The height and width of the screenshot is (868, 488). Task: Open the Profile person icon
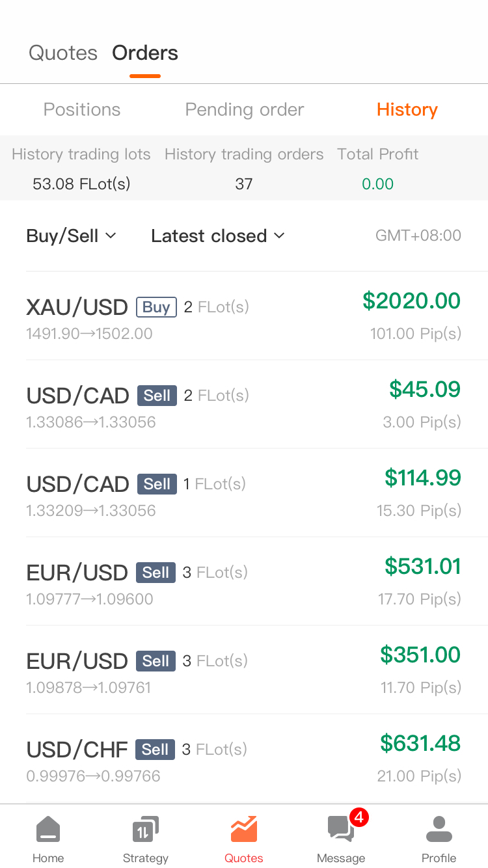pos(439,830)
